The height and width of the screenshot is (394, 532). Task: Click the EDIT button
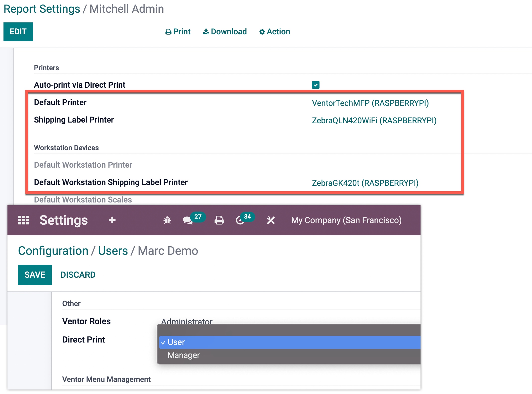(x=18, y=32)
